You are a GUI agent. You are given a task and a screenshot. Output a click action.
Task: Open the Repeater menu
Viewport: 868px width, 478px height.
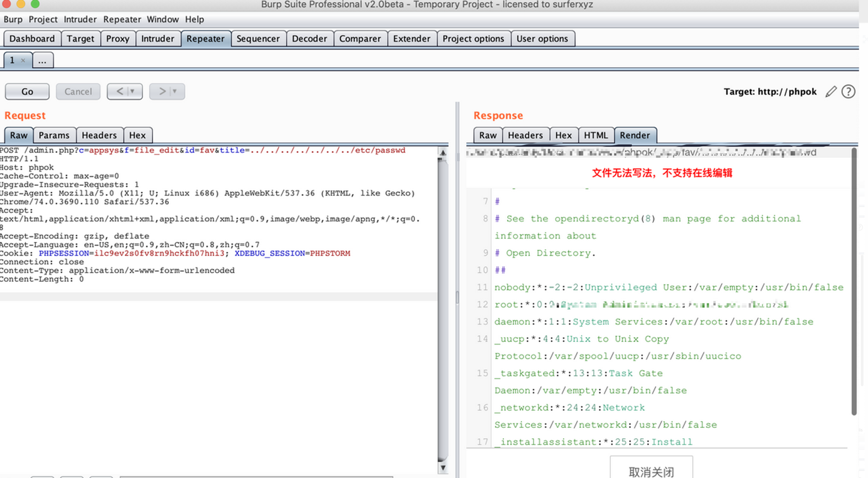122,19
